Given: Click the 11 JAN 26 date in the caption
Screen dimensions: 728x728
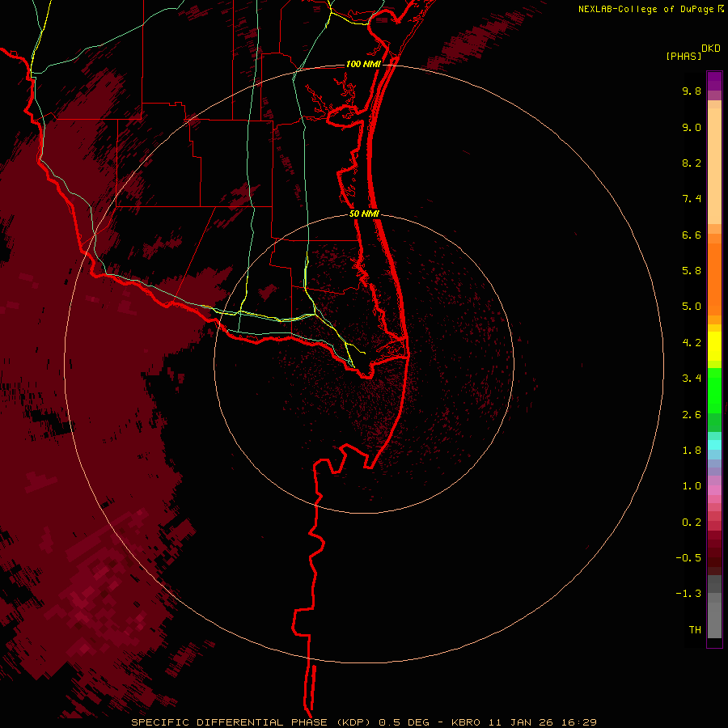Looking at the screenshot, I should 522,722.
